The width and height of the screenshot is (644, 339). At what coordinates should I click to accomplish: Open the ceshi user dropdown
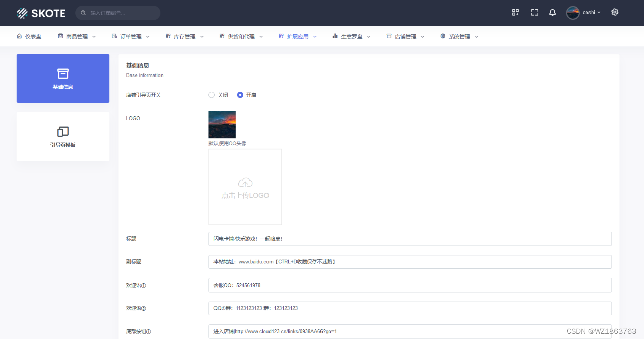584,13
